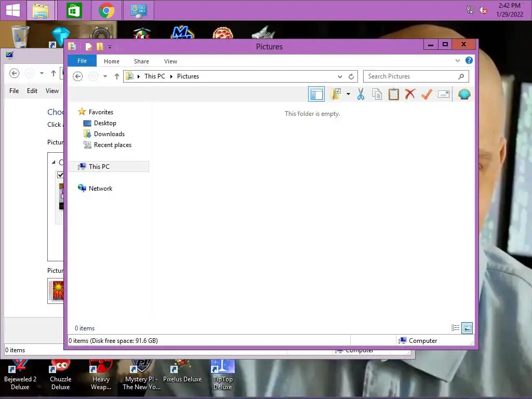This screenshot has width=532, height=399.
Task: Toggle checked checkbox in background window picture list
Action: point(60,175)
